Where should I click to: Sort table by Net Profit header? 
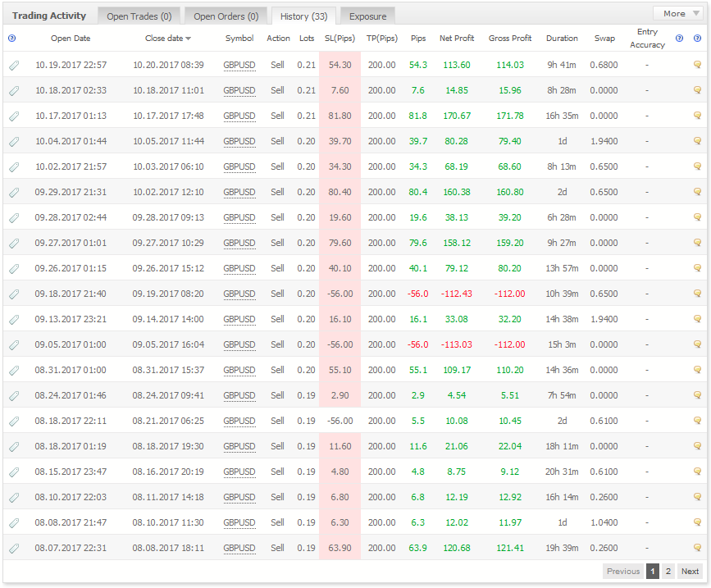coord(457,39)
